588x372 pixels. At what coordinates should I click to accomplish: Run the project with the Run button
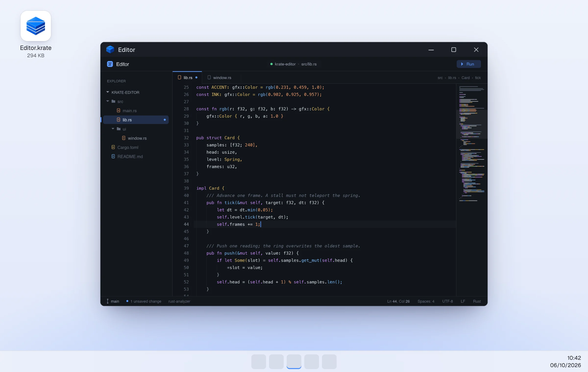[468, 64]
